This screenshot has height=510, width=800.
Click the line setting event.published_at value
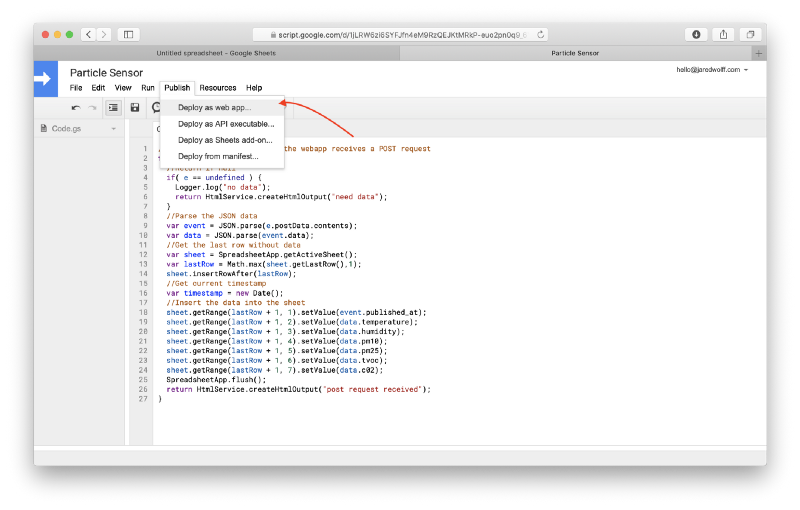pyautogui.click(x=296, y=313)
